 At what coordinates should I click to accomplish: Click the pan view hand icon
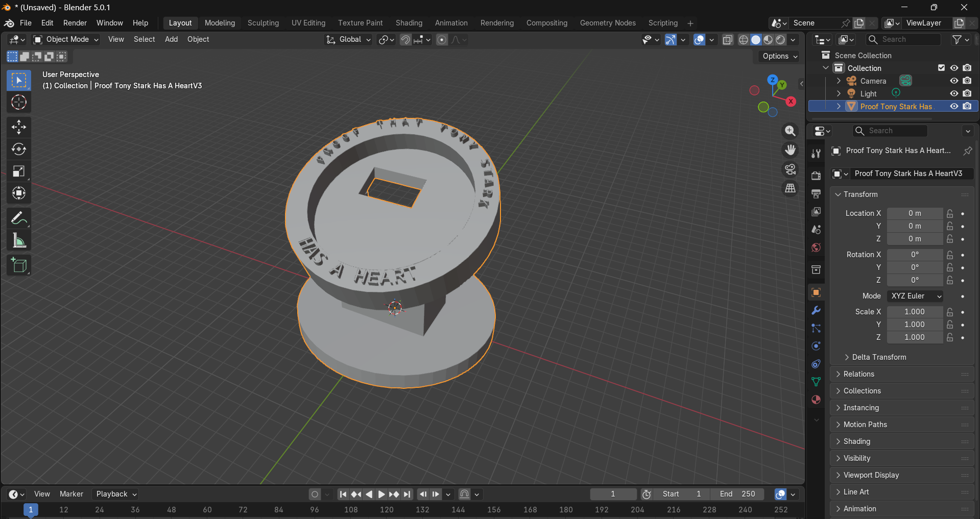[x=790, y=150]
